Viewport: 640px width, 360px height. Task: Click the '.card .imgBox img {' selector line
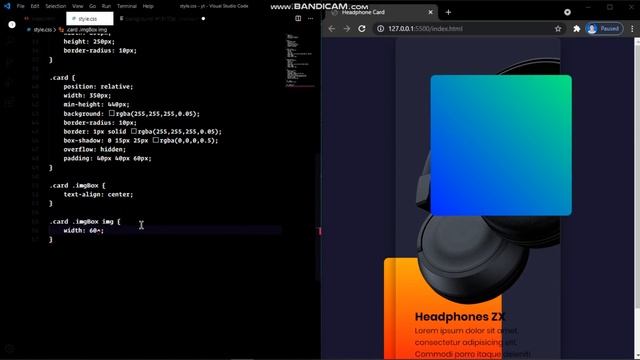(85, 222)
